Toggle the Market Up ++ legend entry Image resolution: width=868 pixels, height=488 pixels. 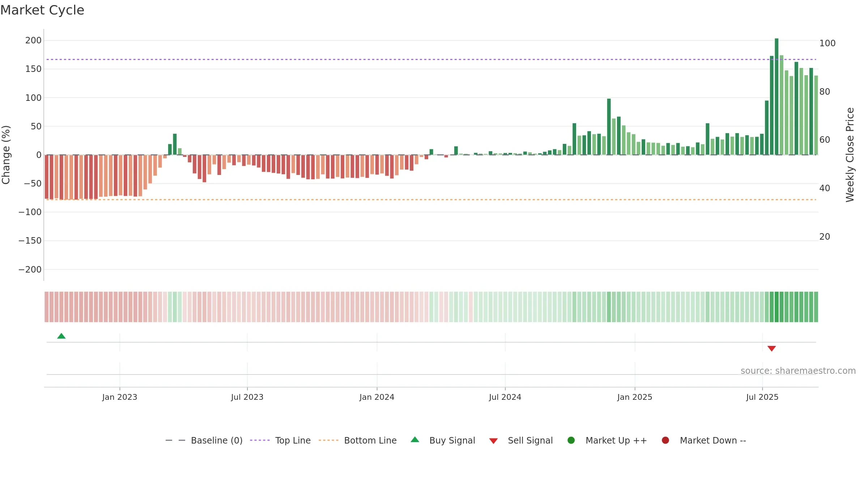[x=607, y=440]
